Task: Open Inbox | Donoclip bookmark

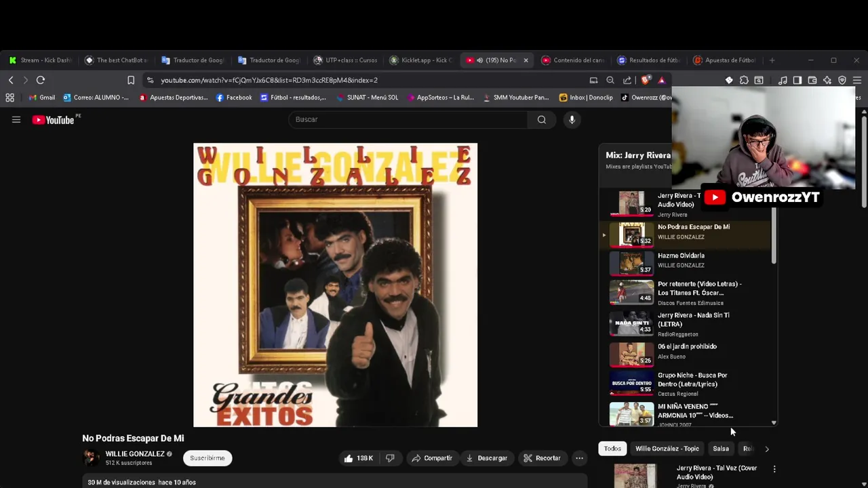Action: point(586,98)
